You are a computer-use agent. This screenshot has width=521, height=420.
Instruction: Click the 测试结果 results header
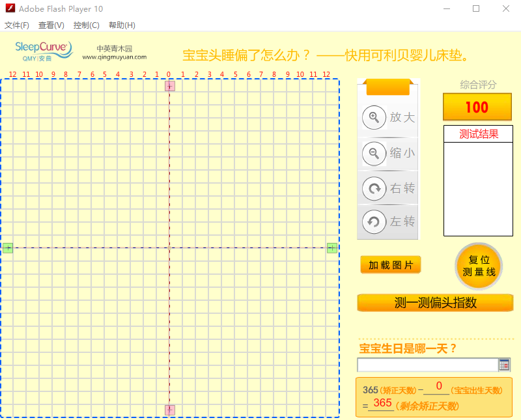[479, 134]
